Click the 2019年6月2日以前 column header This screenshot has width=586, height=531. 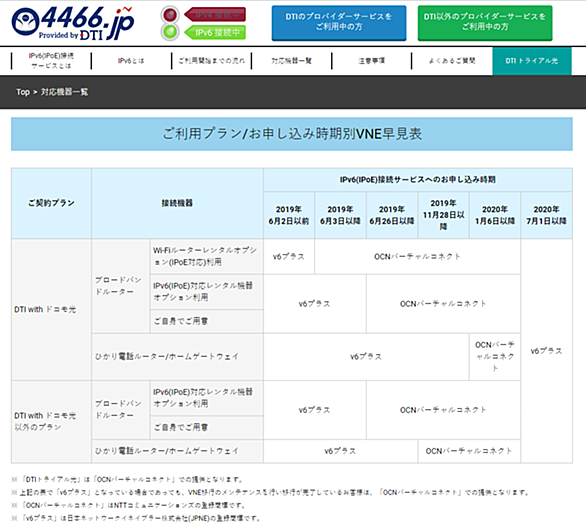[289, 215]
